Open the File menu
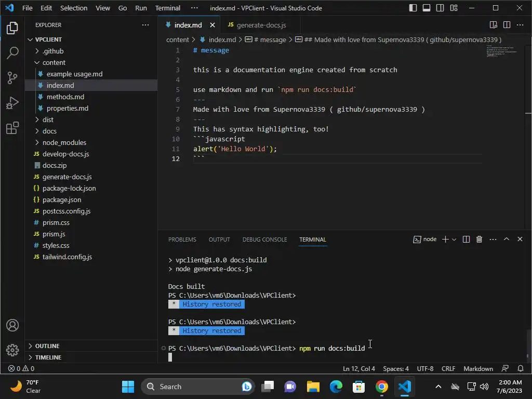 [27, 8]
